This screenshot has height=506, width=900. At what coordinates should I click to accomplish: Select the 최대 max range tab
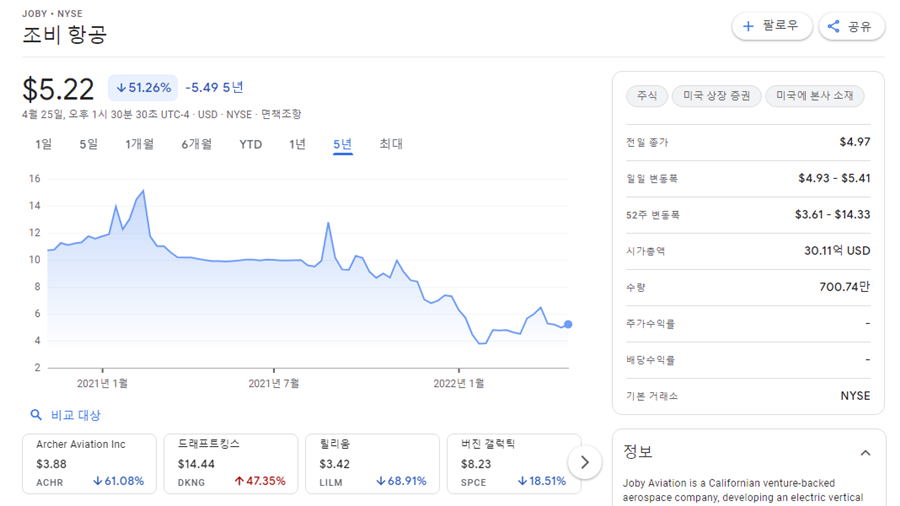pyautogui.click(x=391, y=144)
